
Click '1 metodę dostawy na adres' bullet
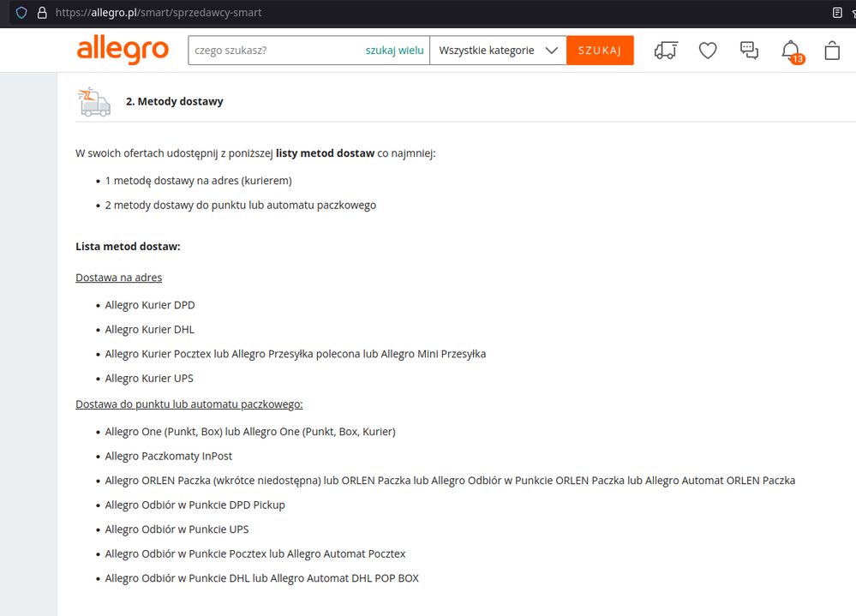point(198,181)
